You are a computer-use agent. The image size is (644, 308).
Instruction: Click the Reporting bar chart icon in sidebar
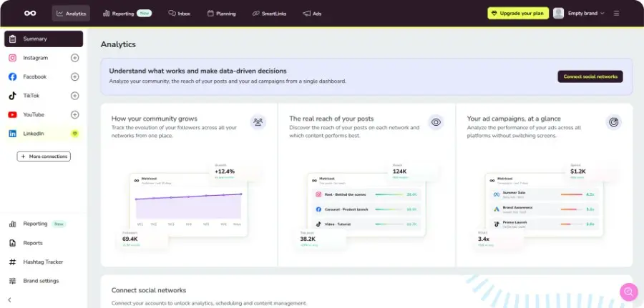point(13,224)
